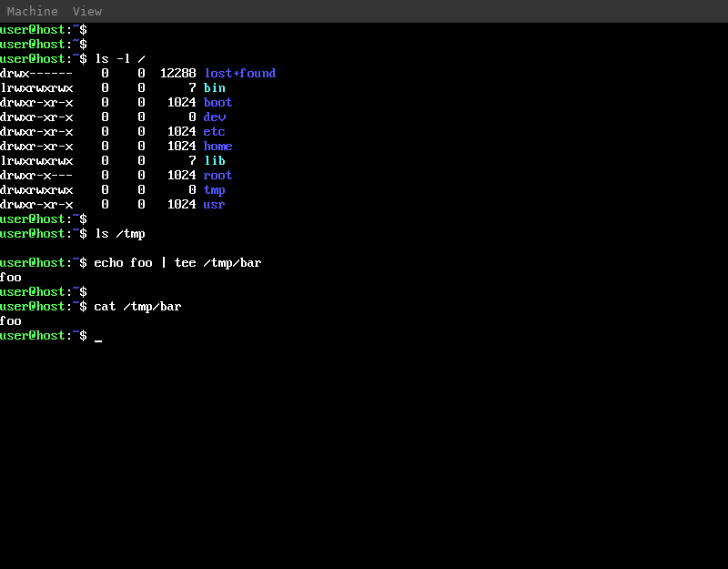Click the "home" directory name

[x=217, y=146]
